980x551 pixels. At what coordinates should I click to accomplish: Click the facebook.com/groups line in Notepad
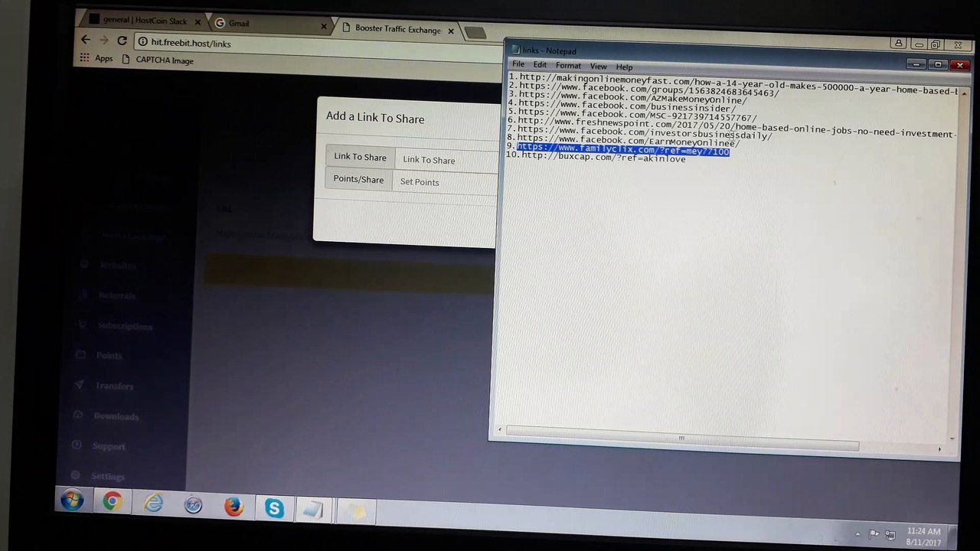click(x=644, y=91)
